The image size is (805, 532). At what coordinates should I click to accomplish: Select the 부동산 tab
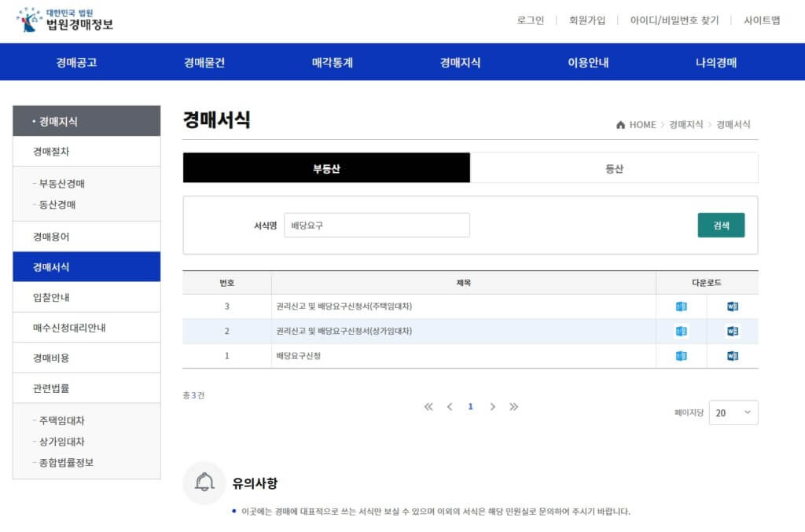[x=326, y=168]
